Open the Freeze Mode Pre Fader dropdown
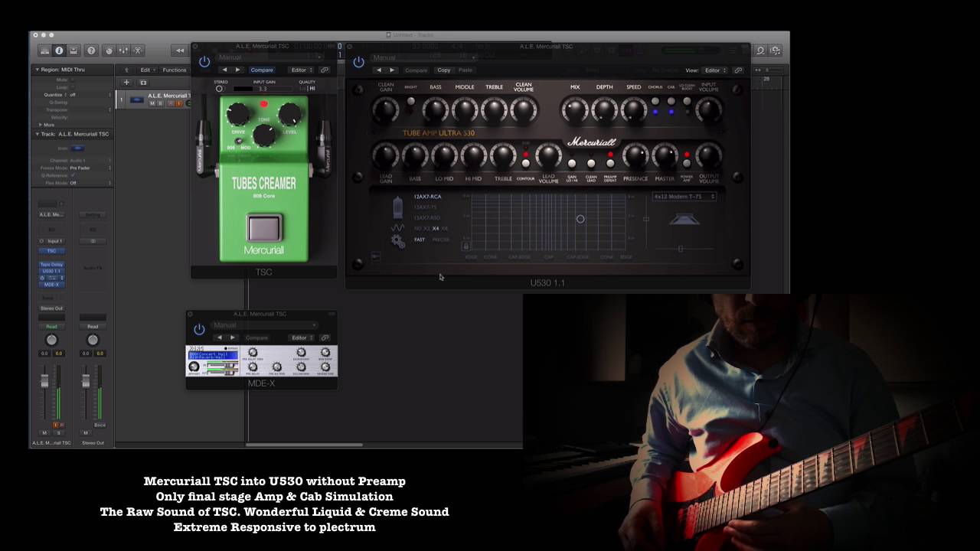980x551 pixels. [x=90, y=168]
